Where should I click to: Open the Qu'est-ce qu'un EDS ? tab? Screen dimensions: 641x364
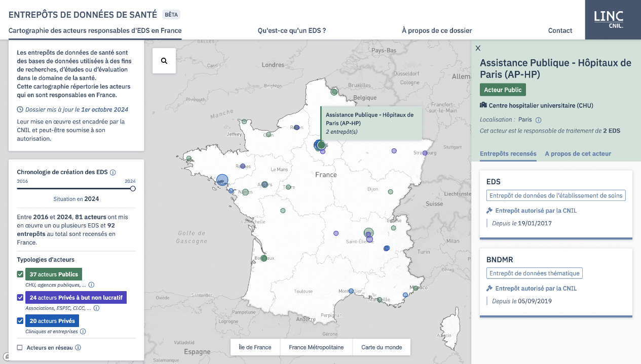291,30
